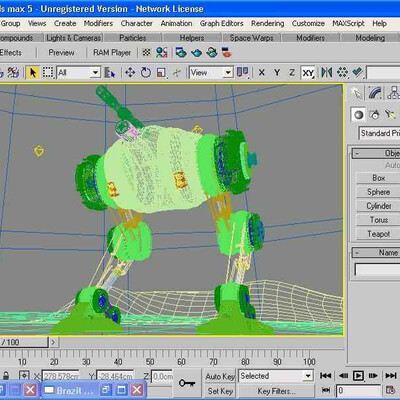Open the Key Filters dialog
The height and width of the screenshot is (400, 400).
click(276, 391)
